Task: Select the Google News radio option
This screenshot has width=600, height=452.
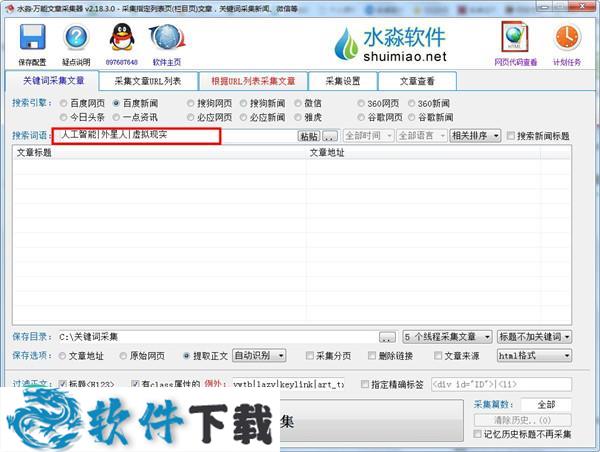Action: (410, 117)
